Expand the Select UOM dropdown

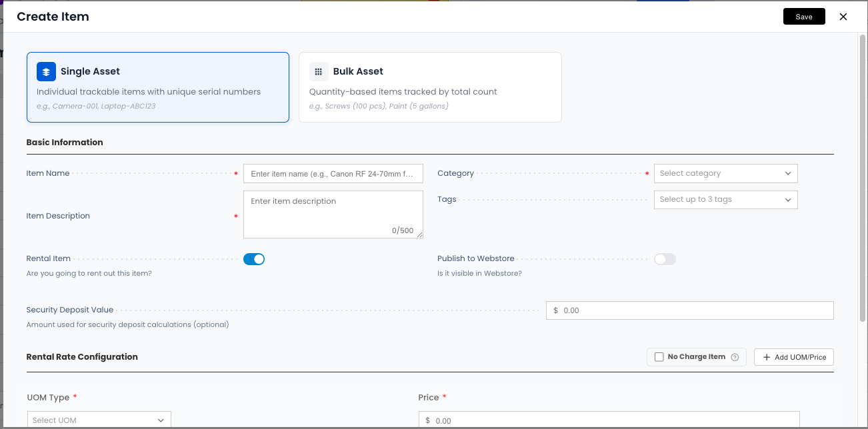tap(99, 420)
